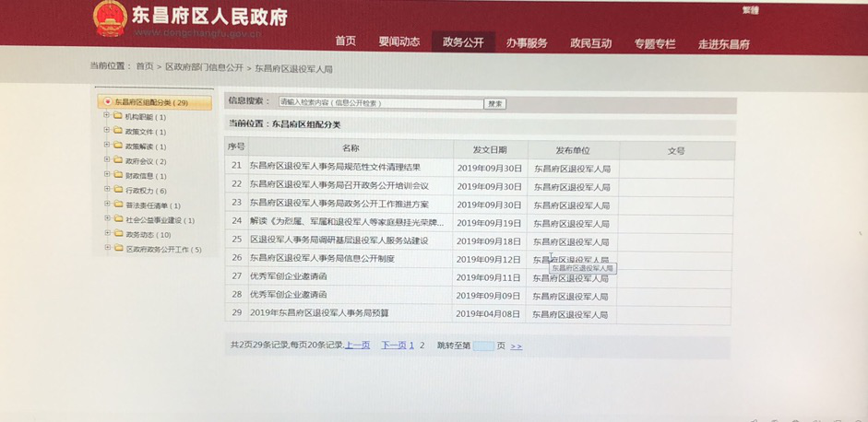Viewport: 868px width, 422px height.
Task: Expand the 普法责任清单 tree node
Action: pos(107,205)
